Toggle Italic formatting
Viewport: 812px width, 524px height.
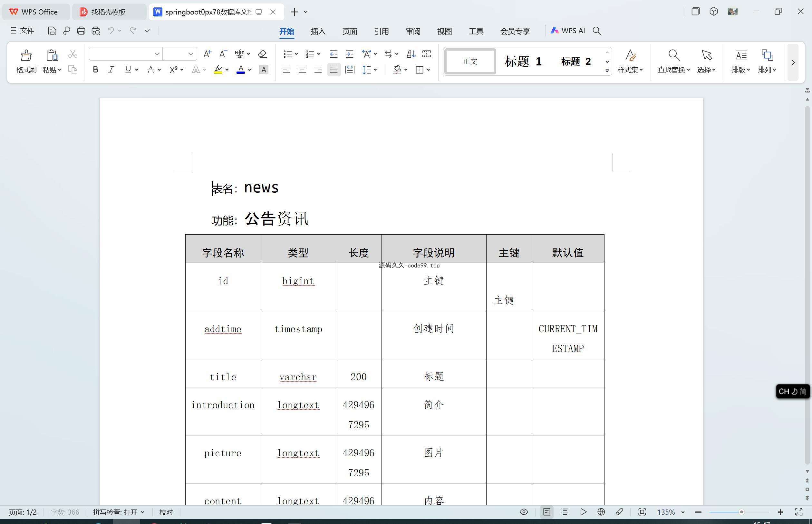coord(111,70)
